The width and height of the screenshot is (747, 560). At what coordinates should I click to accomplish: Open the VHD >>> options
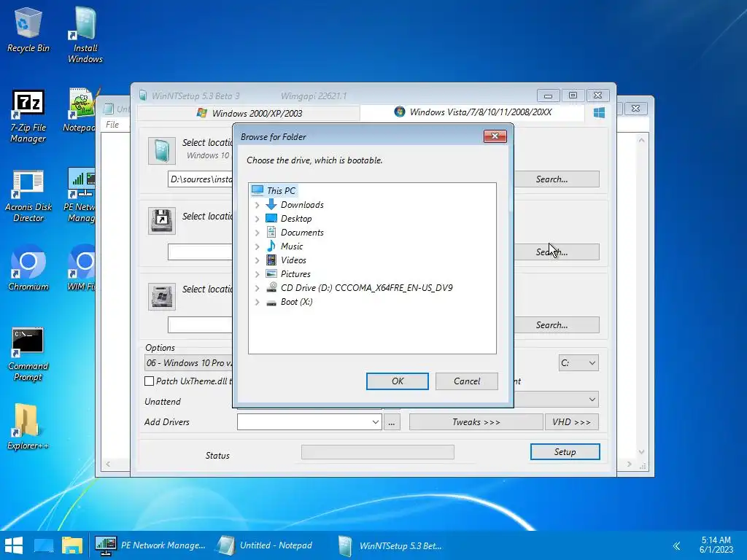(572, 422)
